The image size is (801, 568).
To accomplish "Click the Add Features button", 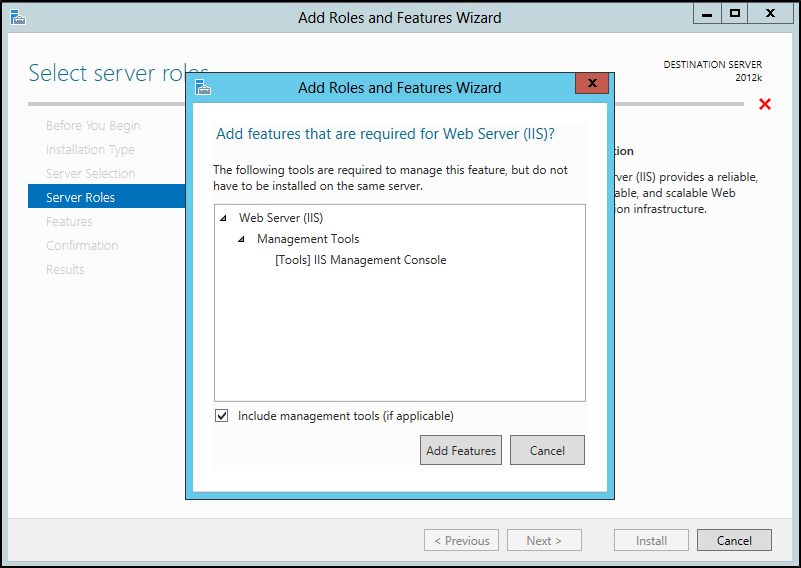I will [x=461, y=450].
